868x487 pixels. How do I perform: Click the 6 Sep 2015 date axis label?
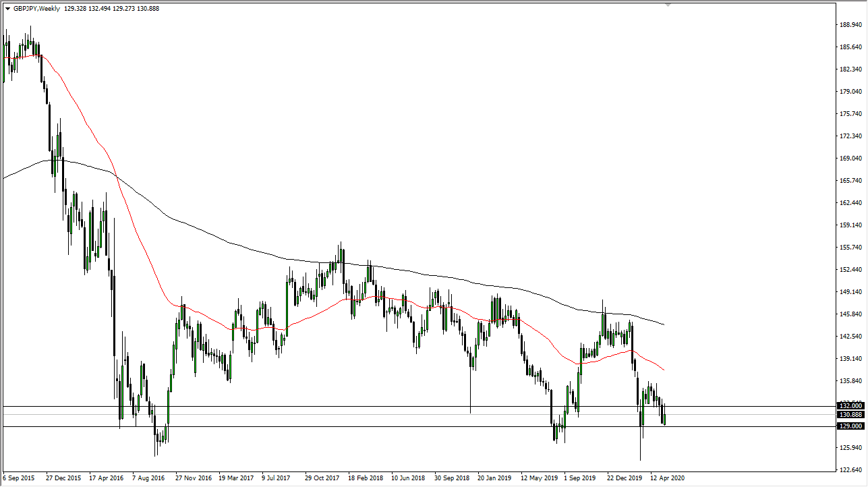point(19,478)
